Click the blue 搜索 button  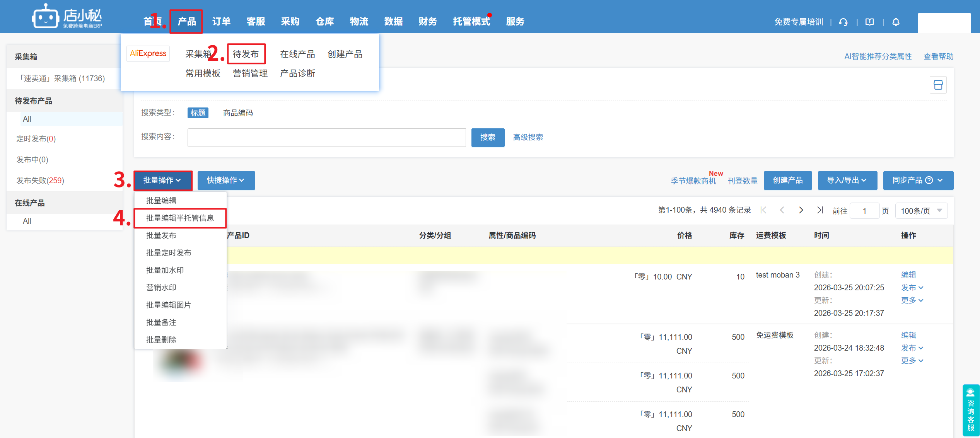[487, 137]
